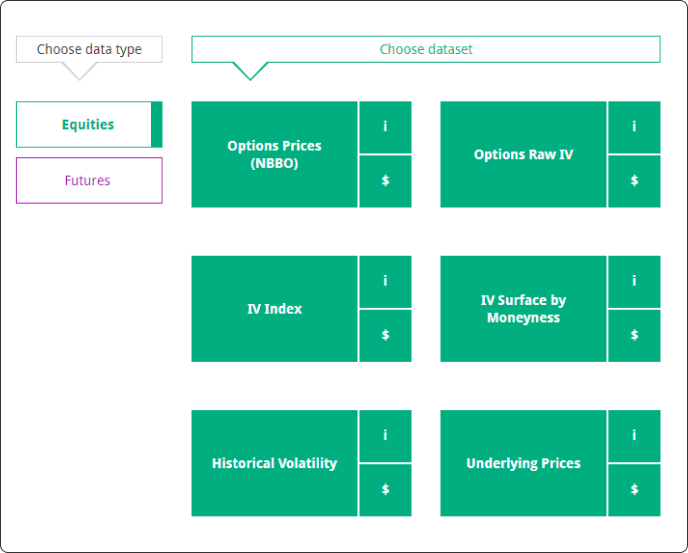Click info icon for Options Prices (NBBO)
The image size is (688, 553).
click(x=385, y=127)
